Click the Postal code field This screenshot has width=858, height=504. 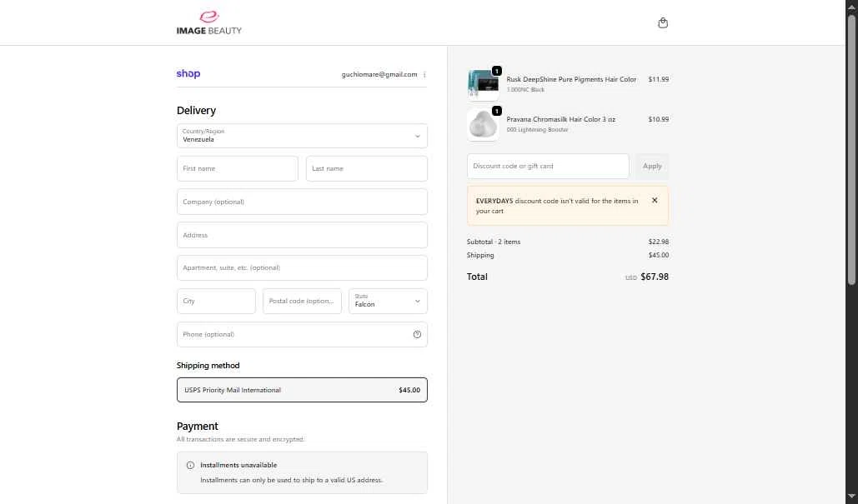coord(302,302)
